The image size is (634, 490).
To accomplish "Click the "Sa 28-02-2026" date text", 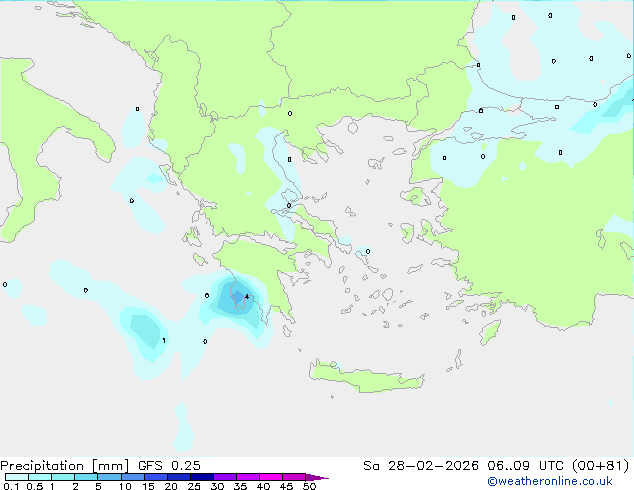I will coord(421,466).
